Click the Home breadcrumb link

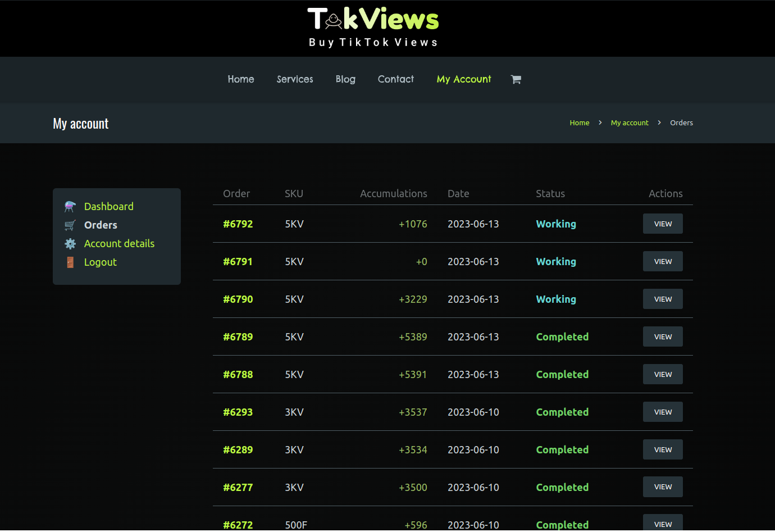click(x=580, y=123)
